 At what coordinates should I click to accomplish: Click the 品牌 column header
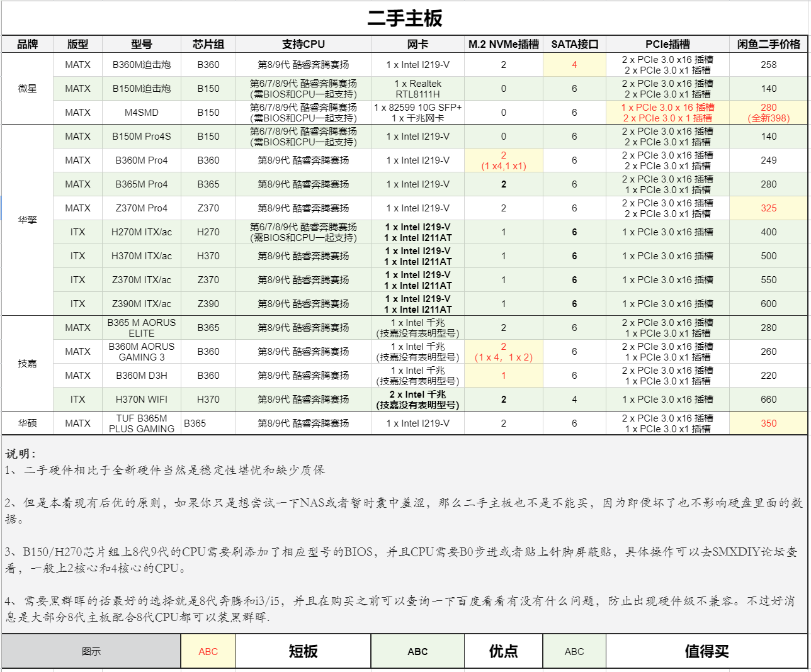[27, 44]
